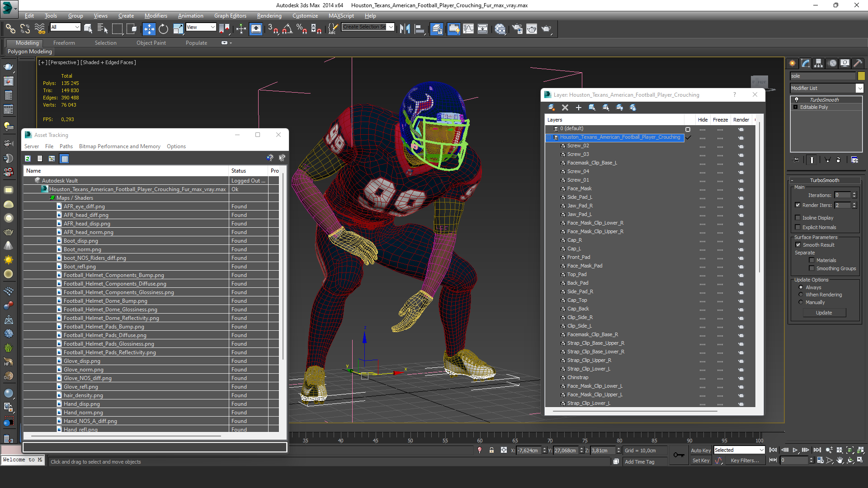Toggle the Selection Lock padlock icon
868x488 pixels.
(491, 450)
